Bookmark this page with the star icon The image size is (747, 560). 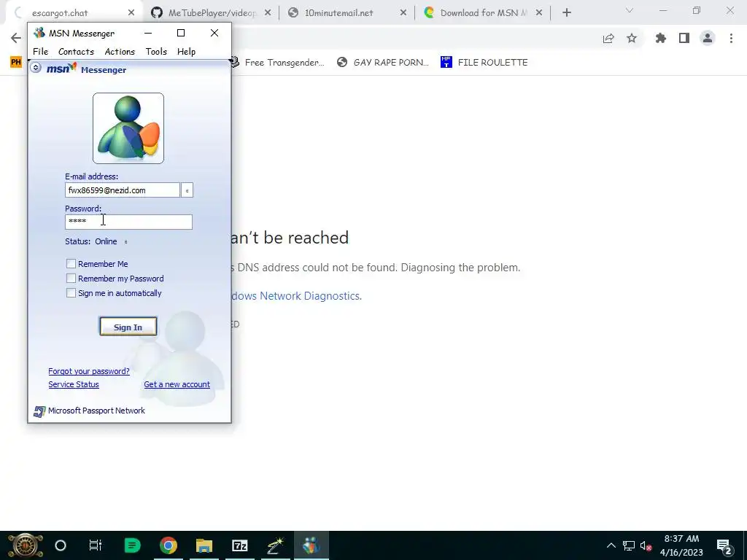click(x=632, y=38)
